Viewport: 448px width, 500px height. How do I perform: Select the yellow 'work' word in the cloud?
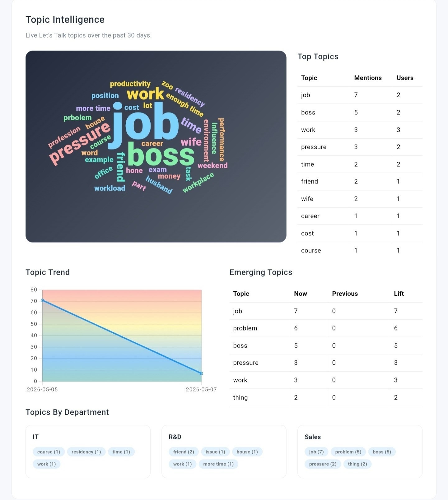point(145,94)
